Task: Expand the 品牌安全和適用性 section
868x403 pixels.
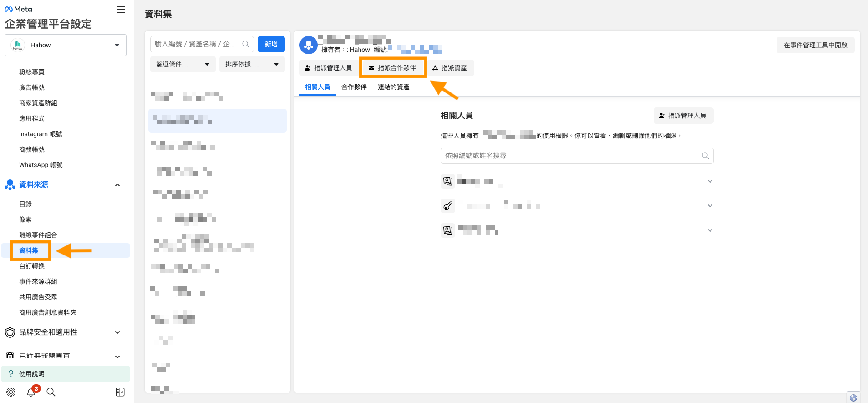Action: pos(117,332)
